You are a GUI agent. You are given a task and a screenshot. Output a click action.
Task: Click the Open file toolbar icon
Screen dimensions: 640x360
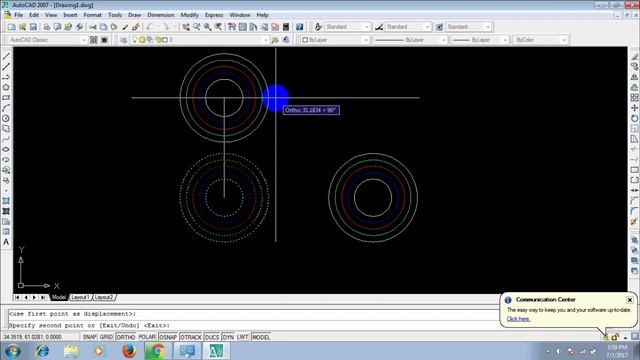[22, 27]
